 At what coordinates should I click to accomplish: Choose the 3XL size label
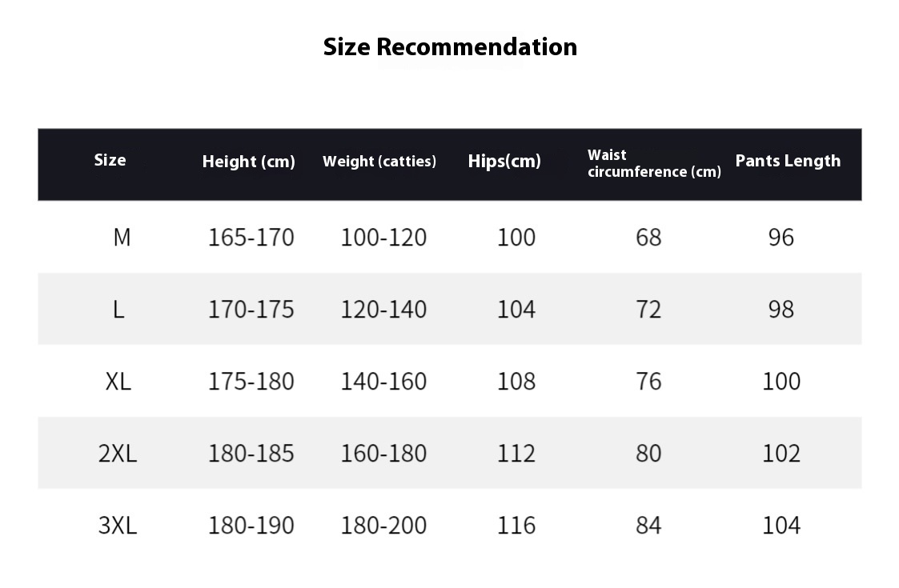[118, 526]
